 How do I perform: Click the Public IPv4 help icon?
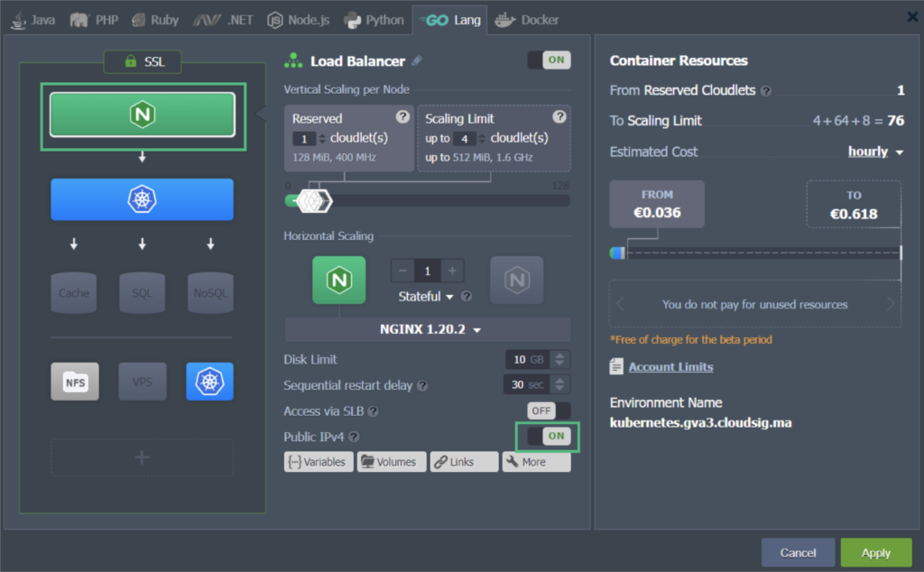pyautogui.click(x=354, y=437)
